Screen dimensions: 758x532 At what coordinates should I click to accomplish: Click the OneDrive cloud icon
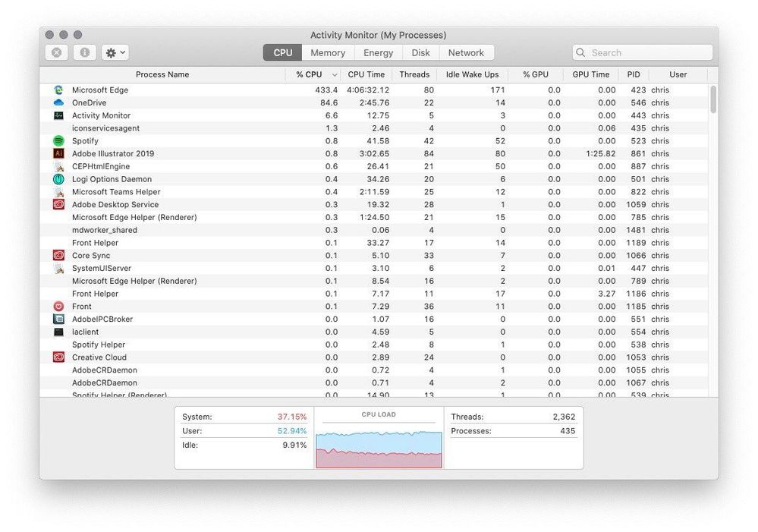[x=58, y=102]
